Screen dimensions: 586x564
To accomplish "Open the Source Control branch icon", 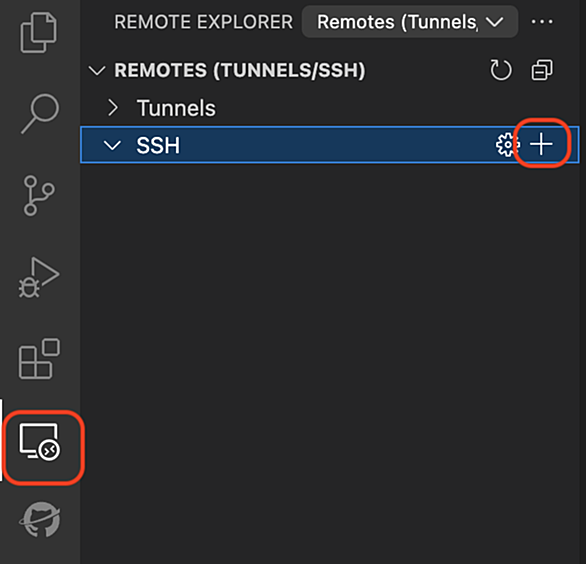I will [x=39, y=195].
